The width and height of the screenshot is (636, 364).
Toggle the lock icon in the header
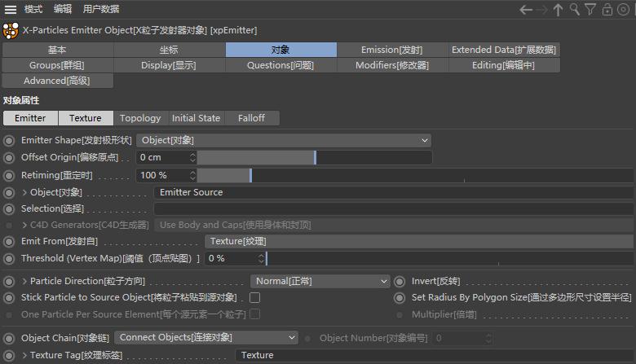[607, 9]
